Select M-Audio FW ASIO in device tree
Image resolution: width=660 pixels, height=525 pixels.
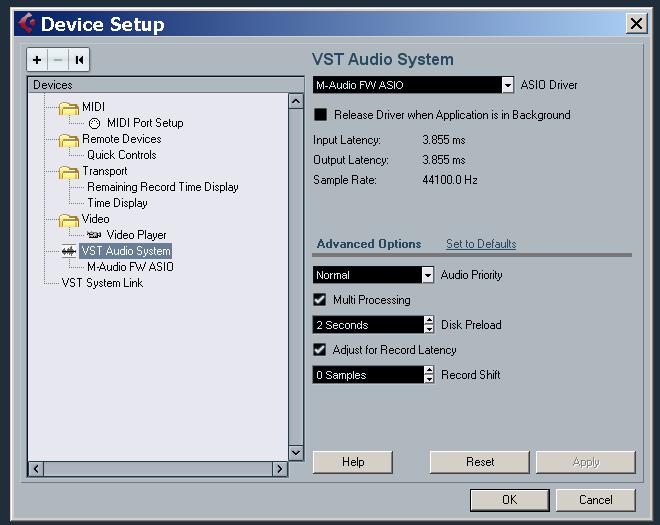tap(130, 267)
